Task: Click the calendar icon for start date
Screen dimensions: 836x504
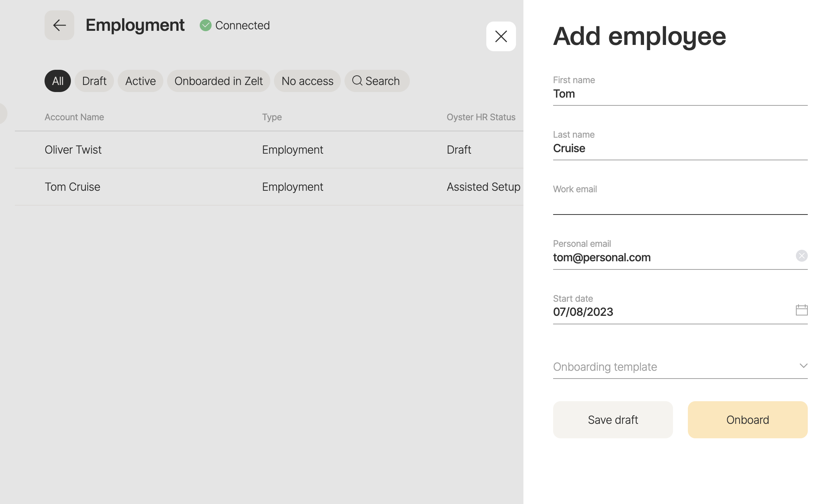Action: coord(801,311)
